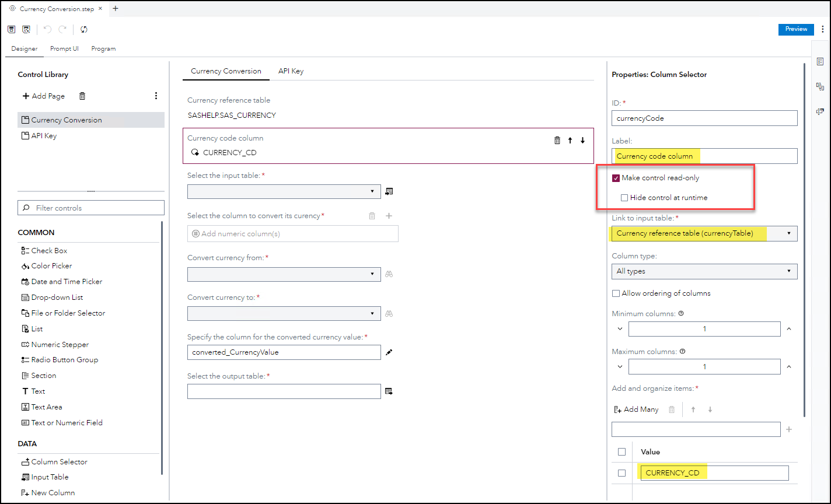Image resolution: width=831 pixels, height=504 pixels.
Task: Move Currency code column control down
Action: click(x=582, y=140)
